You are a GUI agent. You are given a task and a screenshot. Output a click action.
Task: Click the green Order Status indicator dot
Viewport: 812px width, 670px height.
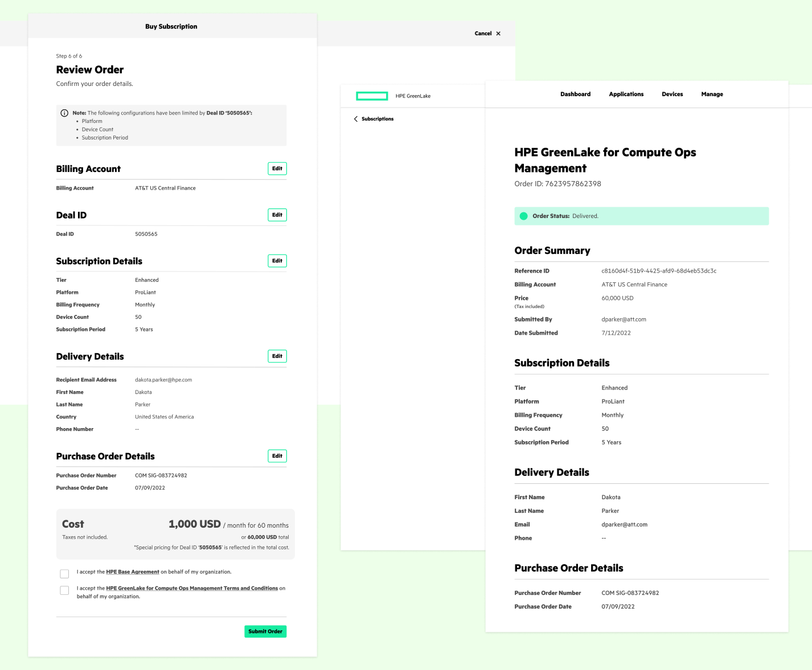click(524, 216)
